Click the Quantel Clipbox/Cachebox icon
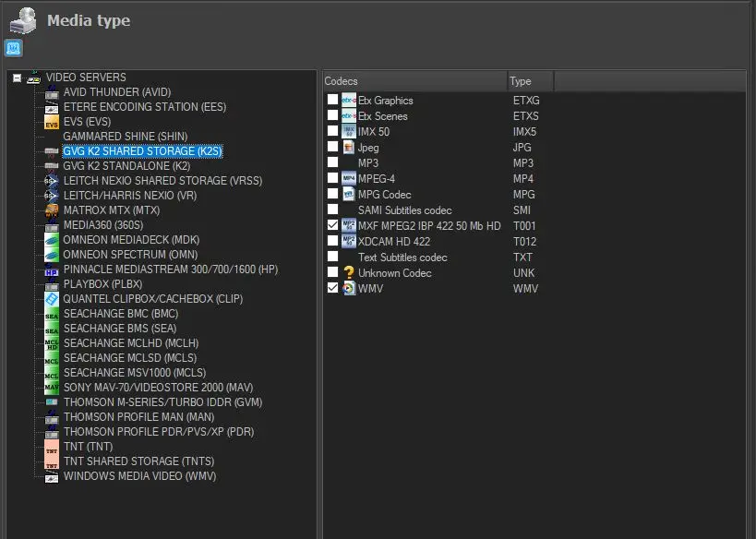The width and height of the screenshot is (756, 539). [52, 299]
